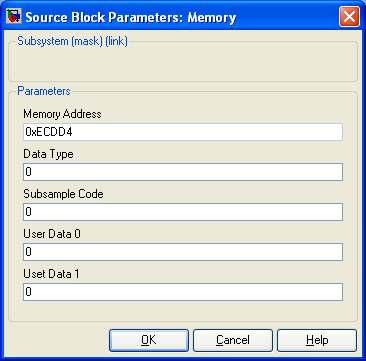The image size is (366, 361).
Task: Close the Source Block Parameters dialog
Action: (349, 16)
